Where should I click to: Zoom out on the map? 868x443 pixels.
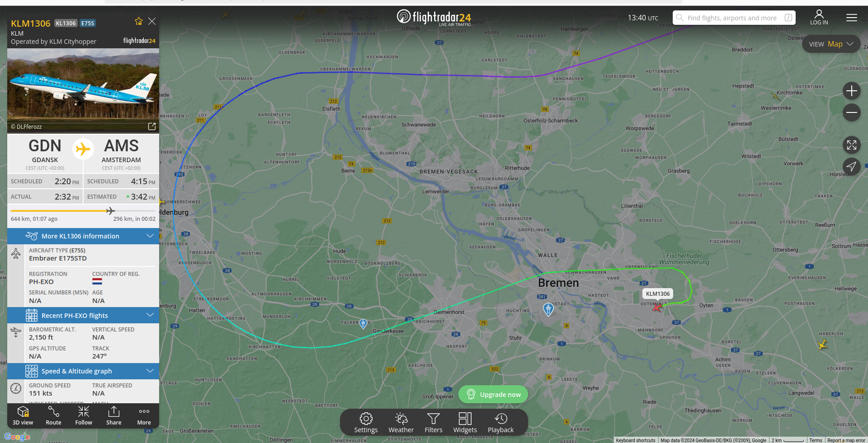pyautogui.click(x=851, y=112)
